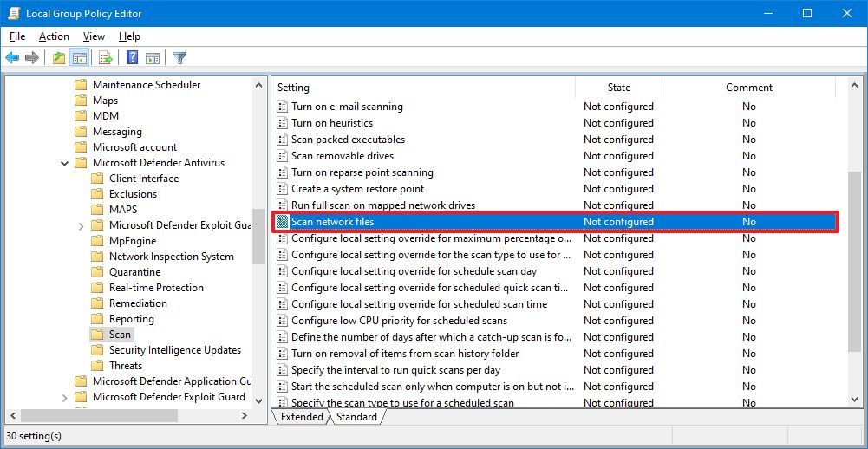Toggle the Show/Hide Console Tree icon
Viewport: 868px width, 449px height.
[80, 57]
